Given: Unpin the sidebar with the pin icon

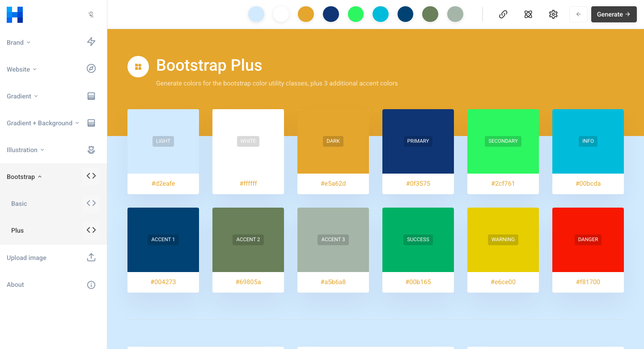Looking at the screenshot, I should (x=91, y=15).
